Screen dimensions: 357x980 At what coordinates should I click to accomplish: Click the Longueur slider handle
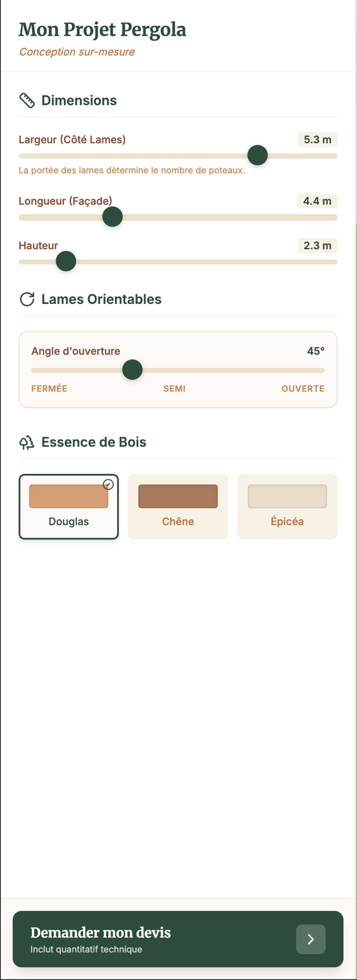[112, 216]
